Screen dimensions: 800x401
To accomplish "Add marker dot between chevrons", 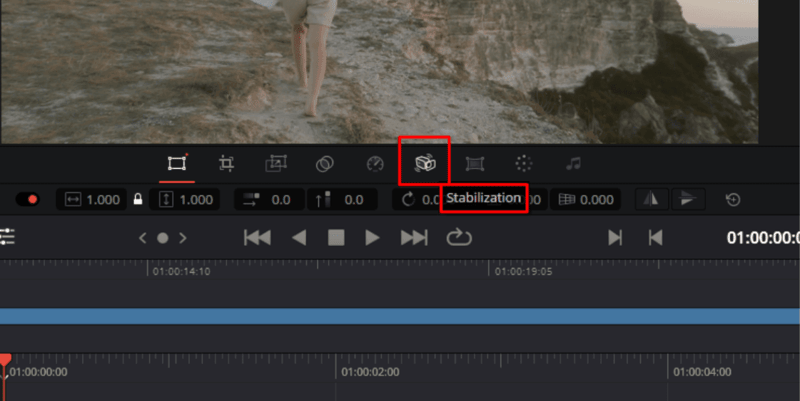I will point(163,238).
